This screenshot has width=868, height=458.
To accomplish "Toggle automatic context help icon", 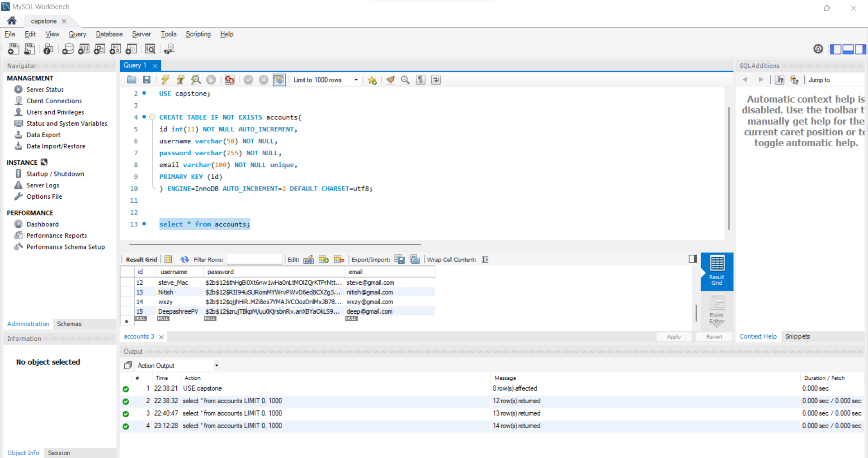I will pyautogui.click(x=794, y=80).
